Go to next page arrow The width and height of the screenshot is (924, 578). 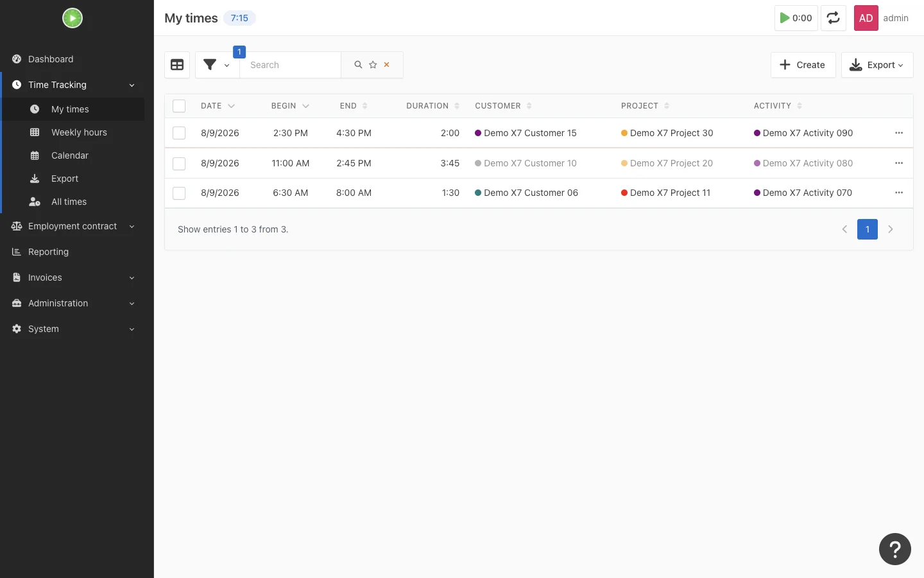(x=891, y=229)
